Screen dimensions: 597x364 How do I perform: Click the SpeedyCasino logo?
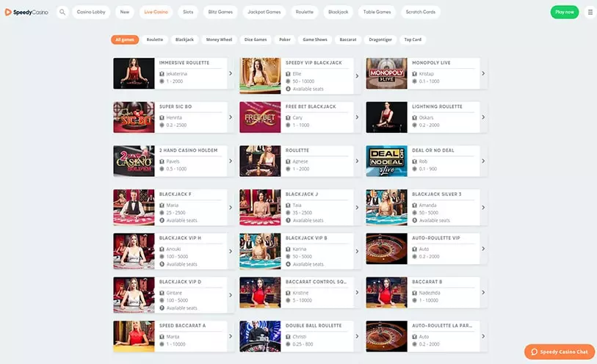click(26, 12)
